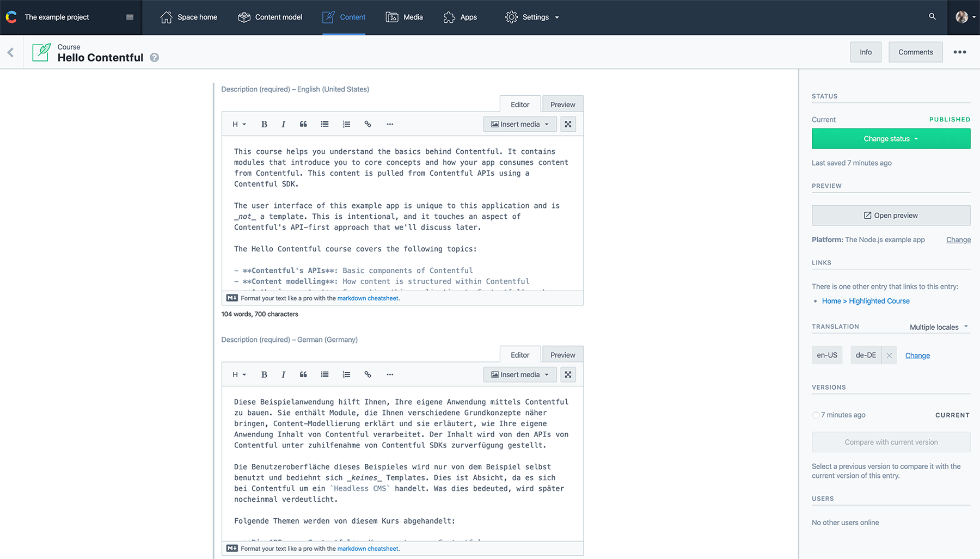Select the 7 minutes ago version radio button

coord(816,415)
